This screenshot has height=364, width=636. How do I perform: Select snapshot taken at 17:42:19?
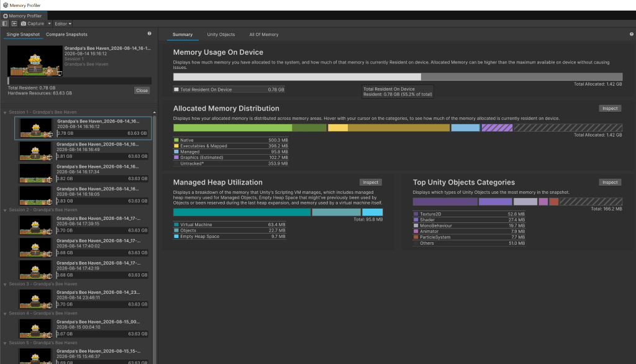(x=83, y=270)
